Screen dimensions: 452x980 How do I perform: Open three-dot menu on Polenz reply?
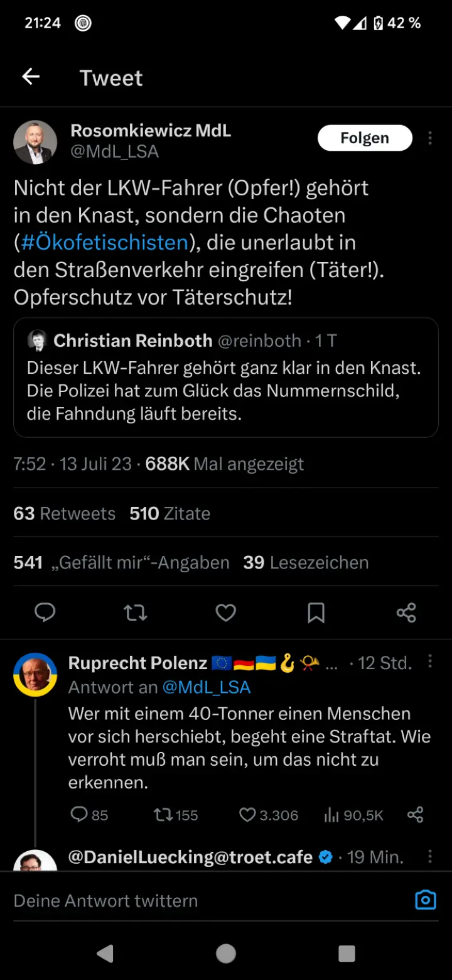[430, 661]
